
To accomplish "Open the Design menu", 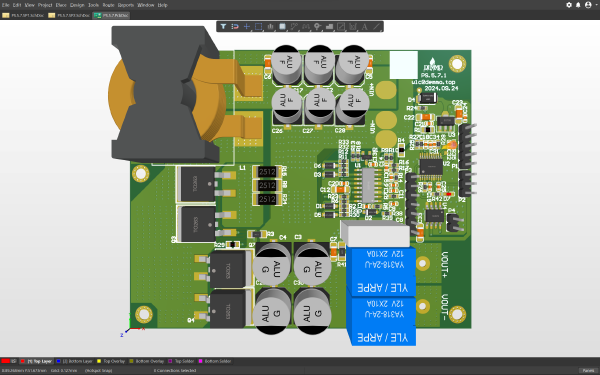I will 77,5.
